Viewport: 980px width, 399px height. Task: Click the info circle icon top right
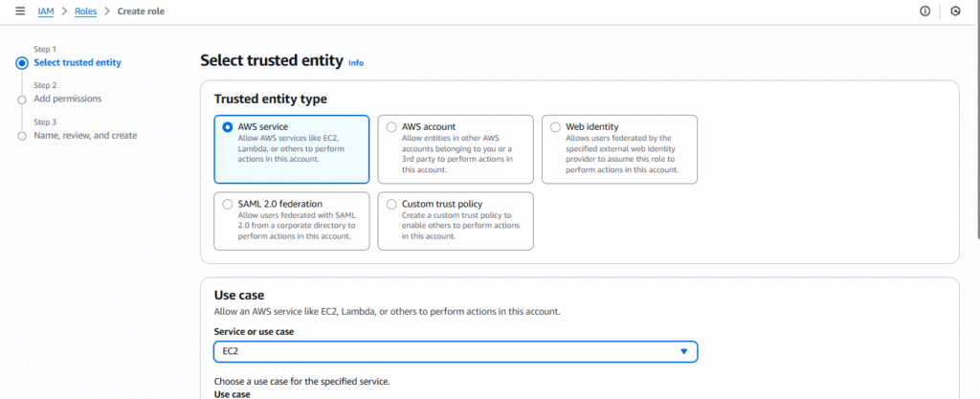coord(925,11)
